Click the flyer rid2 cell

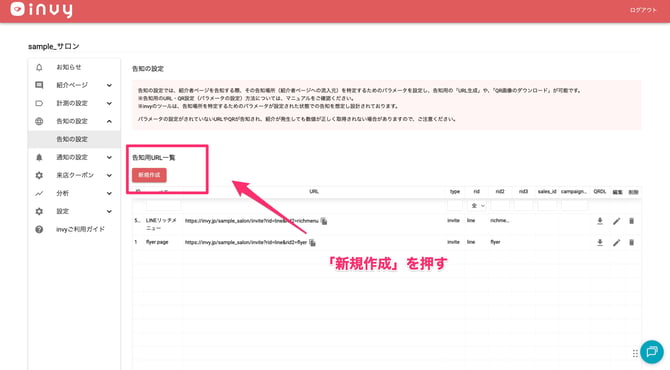pos(495,242)
